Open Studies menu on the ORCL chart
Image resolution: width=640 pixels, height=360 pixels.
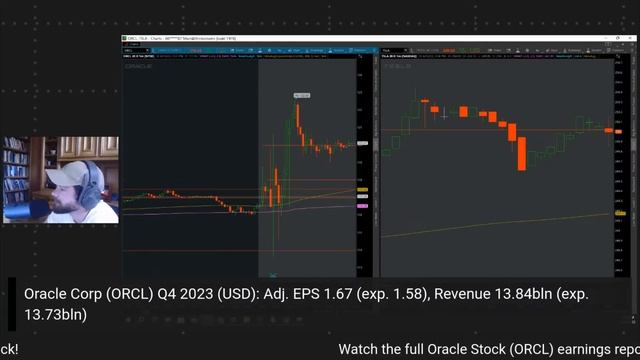[x=336, y=50]
